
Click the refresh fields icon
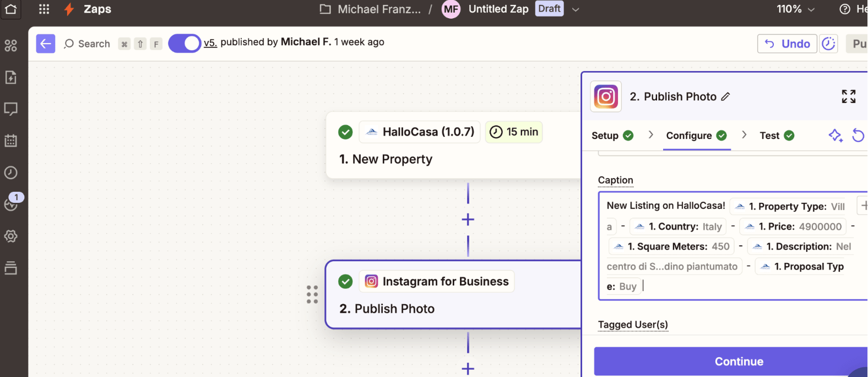click(x=858, y=135)
